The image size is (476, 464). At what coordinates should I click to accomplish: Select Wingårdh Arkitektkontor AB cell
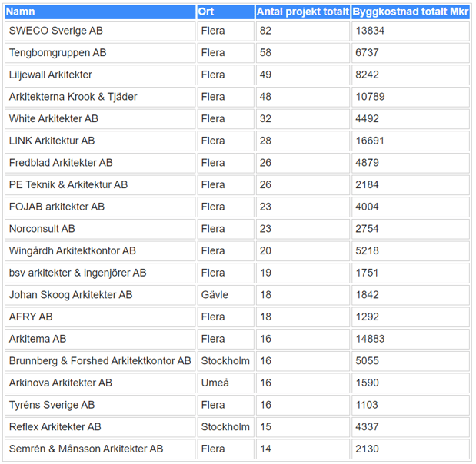pos(100,251)
